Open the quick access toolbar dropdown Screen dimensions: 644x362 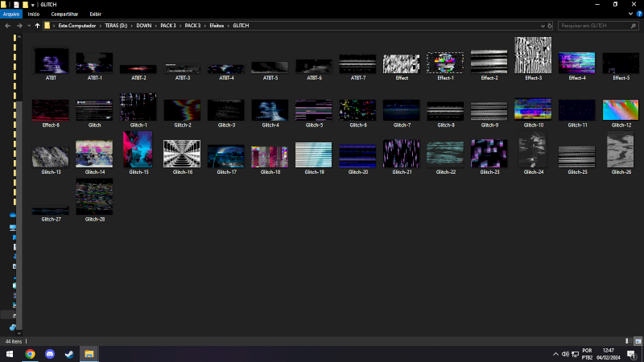[33, 5]
